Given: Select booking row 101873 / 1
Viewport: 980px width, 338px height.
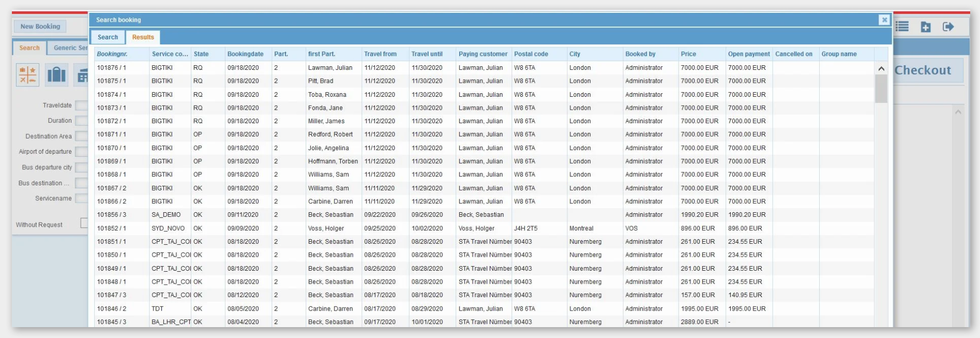Looking at the screenshot, I should (484, 108).
